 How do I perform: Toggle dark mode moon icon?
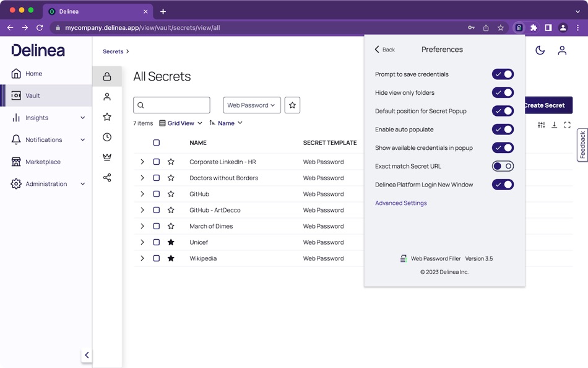pyautogui.click(x=540, y=50)
